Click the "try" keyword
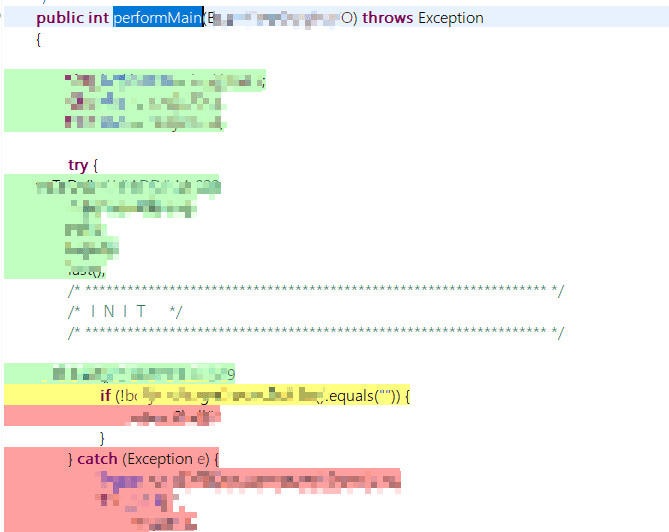The height and width of the screenshot is (532, 669). coord(78,165)
